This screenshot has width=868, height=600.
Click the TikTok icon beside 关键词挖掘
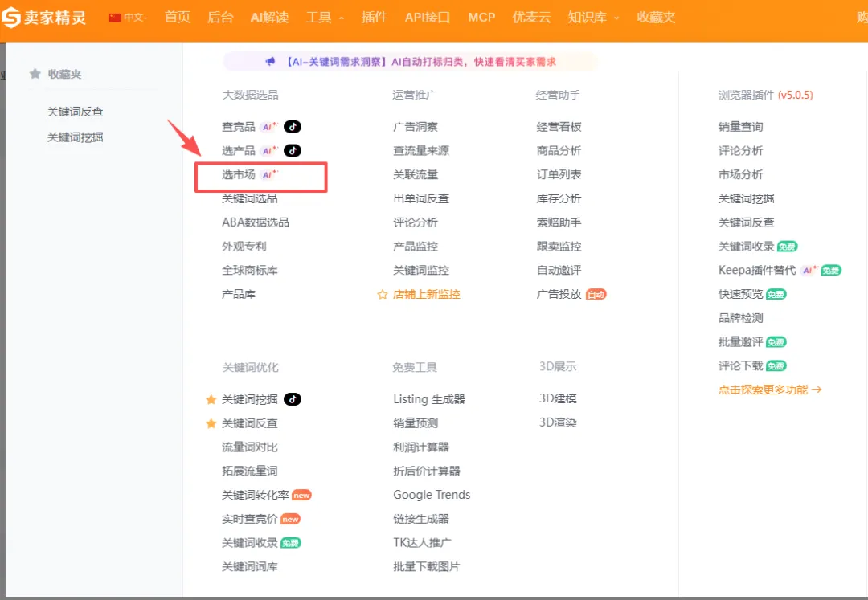(293, 399)
